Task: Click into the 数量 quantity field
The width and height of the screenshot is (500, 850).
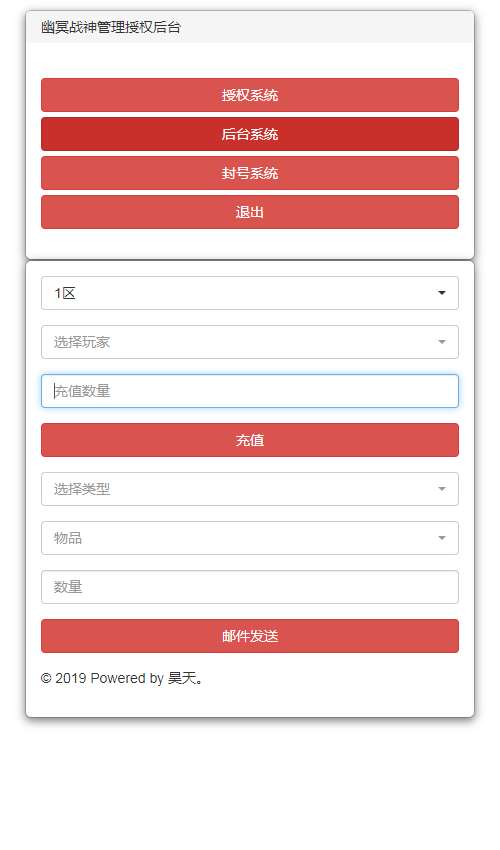Action: pyautogui.click(x=249, y=587)
